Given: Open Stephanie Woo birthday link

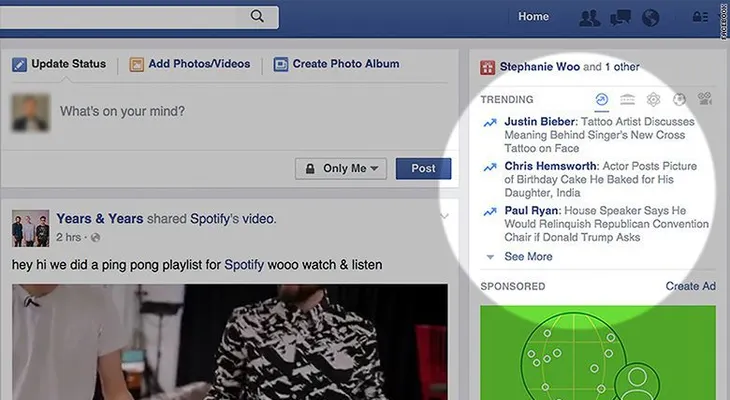Looking at the screenshot, I should [x=540, y=67].
